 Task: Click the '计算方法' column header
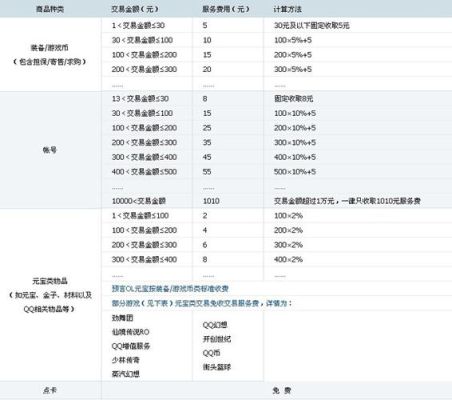287,9
